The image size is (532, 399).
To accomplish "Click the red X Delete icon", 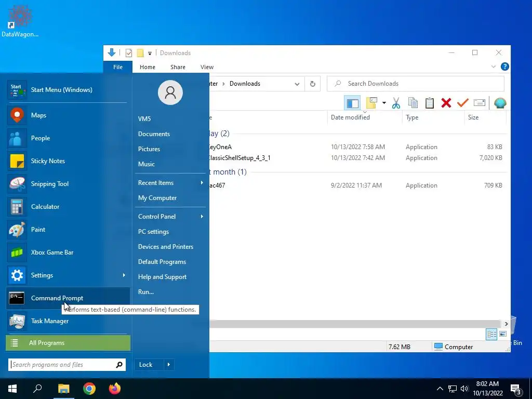I will tap(446, 103).
